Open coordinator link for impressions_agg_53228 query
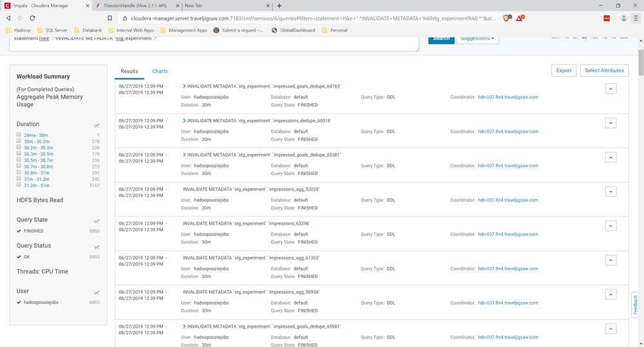The width and height of the screenshot is (644, 347). (507, 200)
